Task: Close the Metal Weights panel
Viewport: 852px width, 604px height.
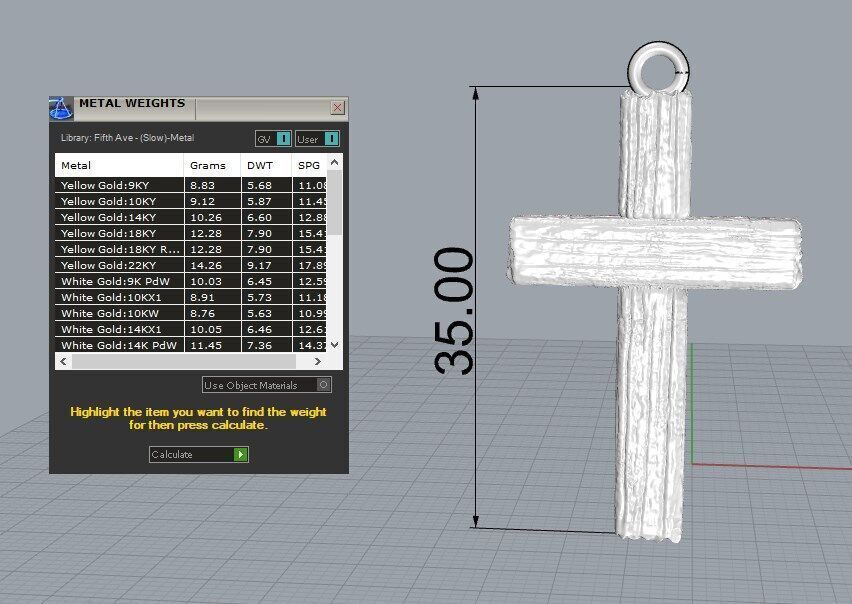Action: [x=337, y=108]
